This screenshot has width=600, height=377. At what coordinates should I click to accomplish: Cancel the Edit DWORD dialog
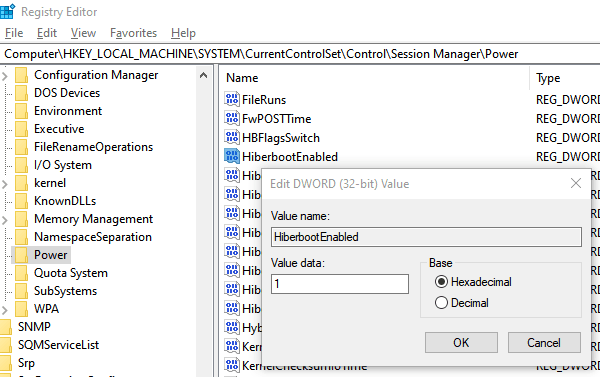point(544,343)
